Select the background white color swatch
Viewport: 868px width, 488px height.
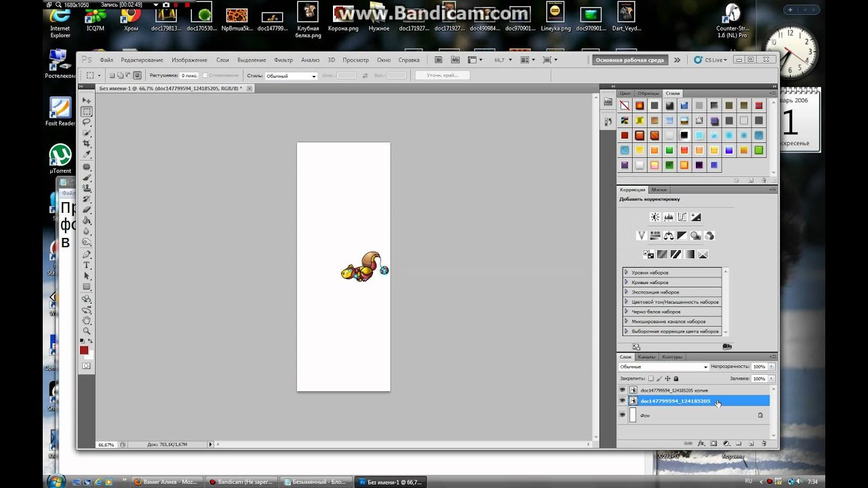tap(90, 357)
